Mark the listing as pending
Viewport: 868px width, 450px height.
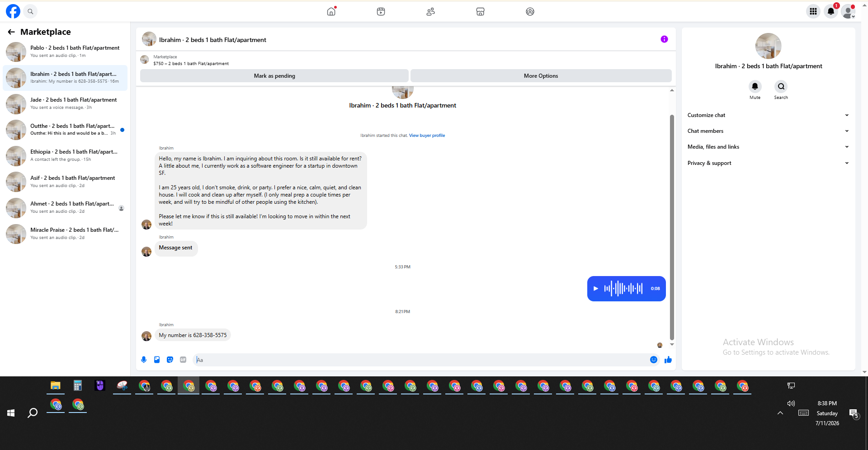274,76
